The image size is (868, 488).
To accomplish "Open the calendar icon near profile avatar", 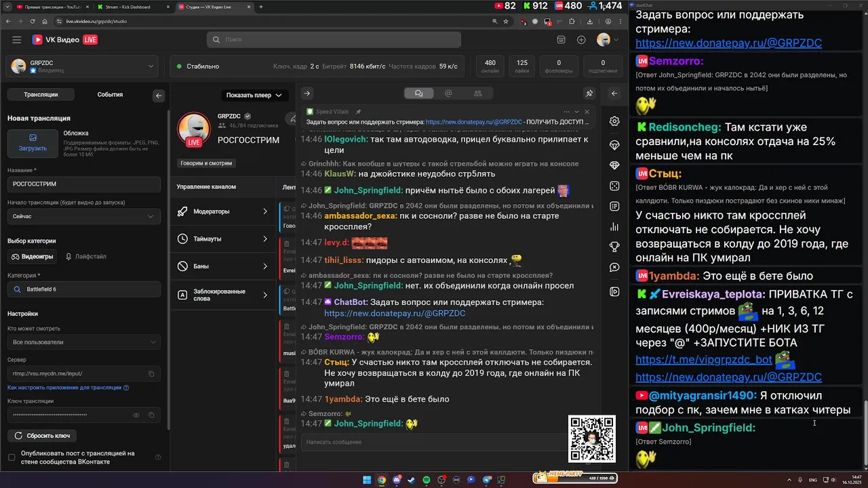I will tap(560, 40).
